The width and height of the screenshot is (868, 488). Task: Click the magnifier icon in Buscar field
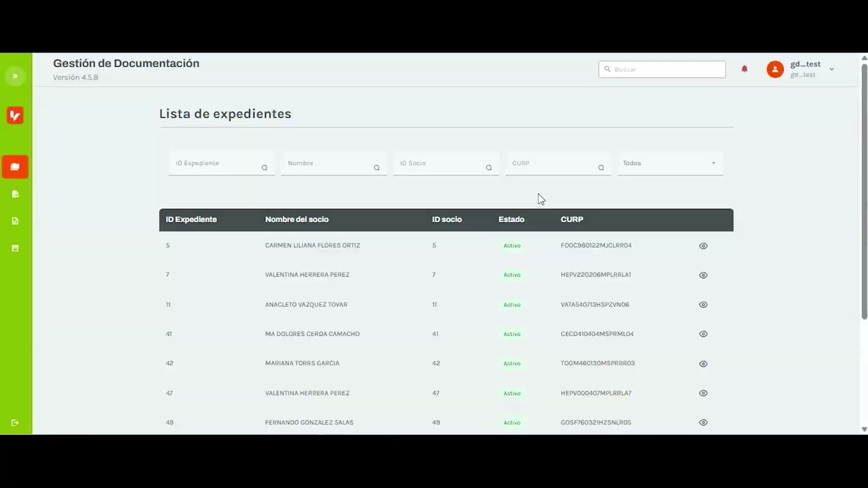point(608,69)
